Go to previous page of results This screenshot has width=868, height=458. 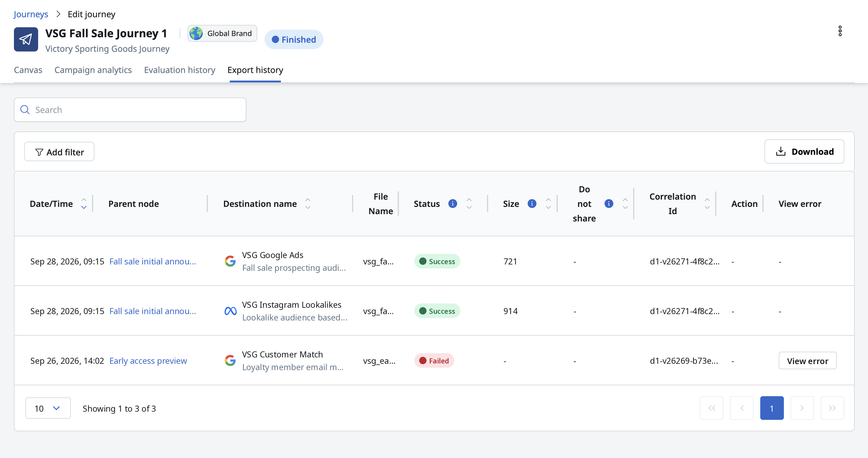tap(741, 408)
